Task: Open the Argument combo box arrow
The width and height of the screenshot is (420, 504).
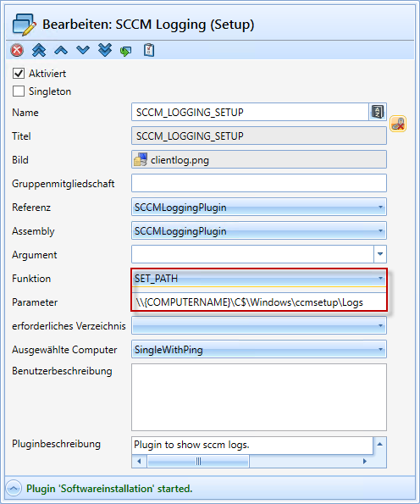Action: (x=380, y=254)
